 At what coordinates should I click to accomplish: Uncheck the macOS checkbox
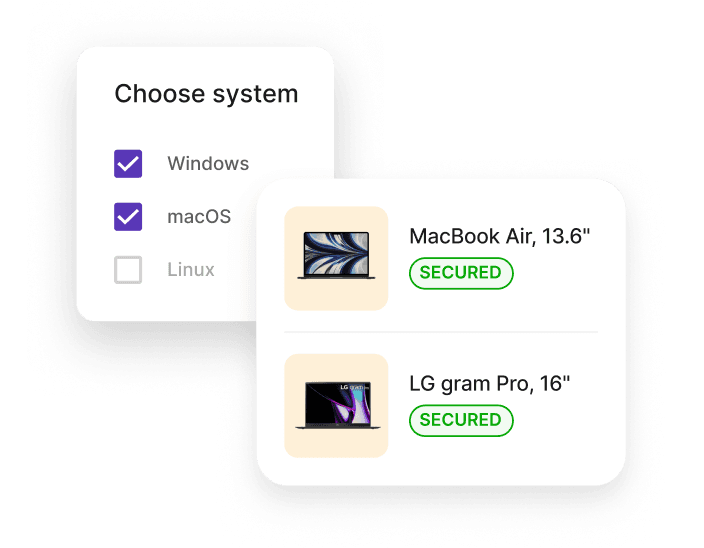[x=128, y=217]
